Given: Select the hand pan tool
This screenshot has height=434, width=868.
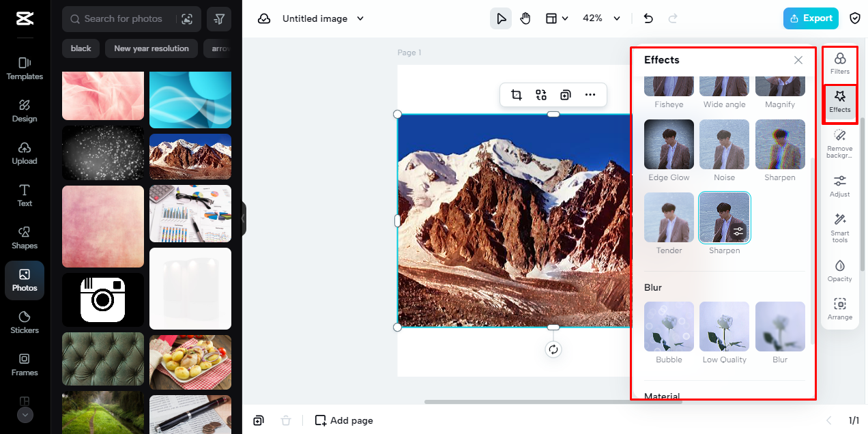Looking at the screenshot, I should point(525,18).
